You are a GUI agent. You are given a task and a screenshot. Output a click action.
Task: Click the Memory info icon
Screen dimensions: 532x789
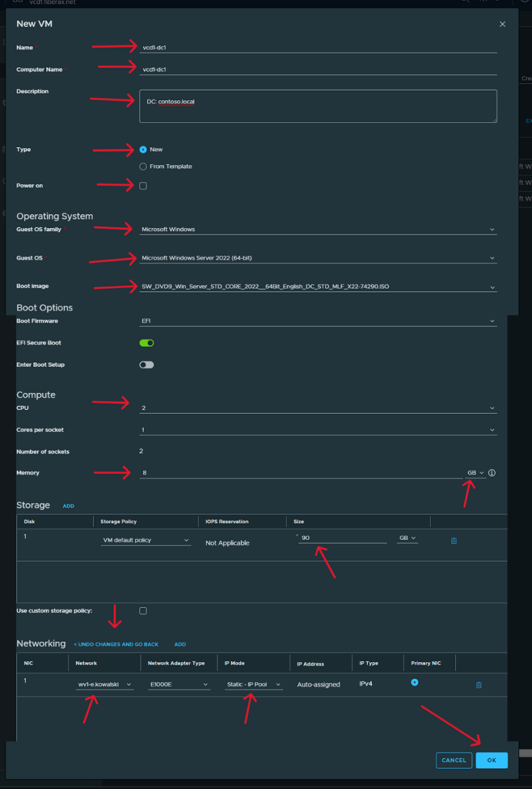pyautogui.click(x=492, y=473)
